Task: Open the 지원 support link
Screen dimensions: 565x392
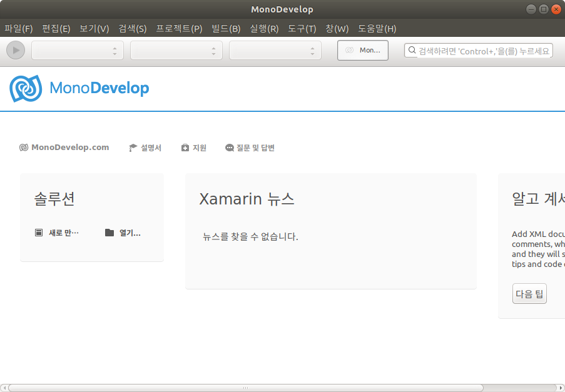Action: [x=199, y=148]
